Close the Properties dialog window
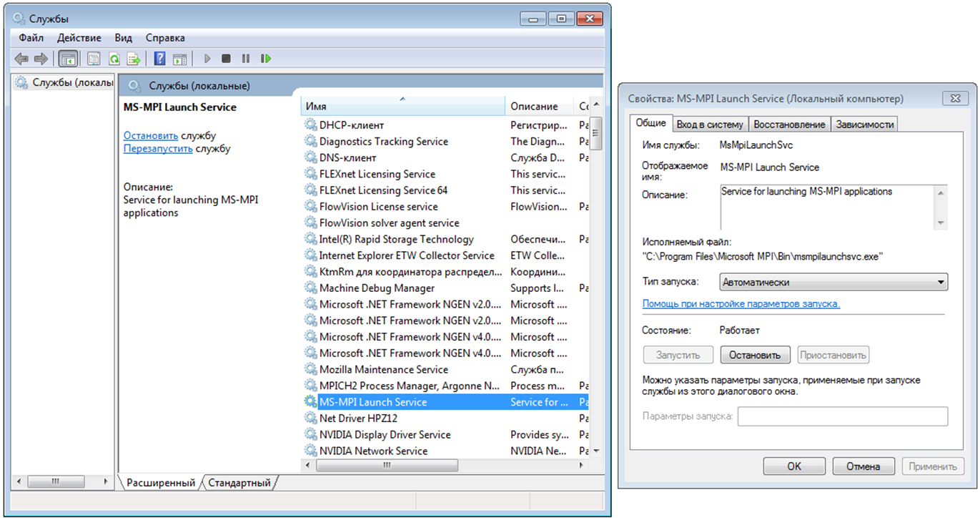The height and width of the screenshot is (518, 980). click(x=956, y=99)
